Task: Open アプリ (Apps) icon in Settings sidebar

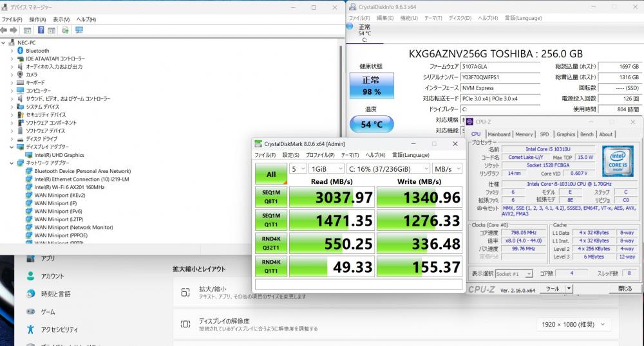Action: coord(30,259)
